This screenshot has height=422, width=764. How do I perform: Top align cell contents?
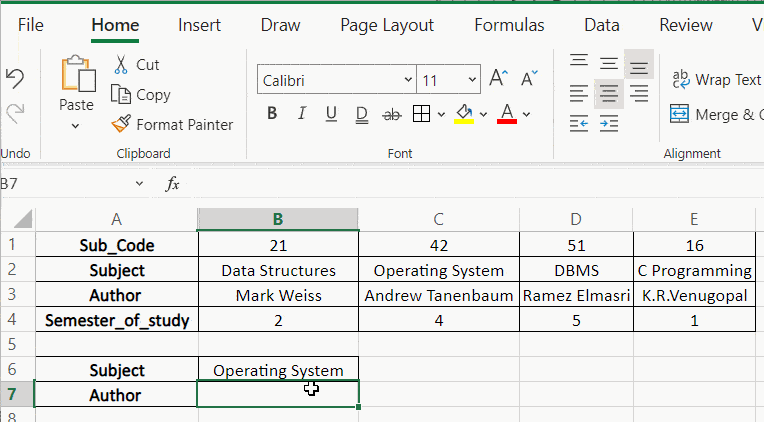(579, 62)
